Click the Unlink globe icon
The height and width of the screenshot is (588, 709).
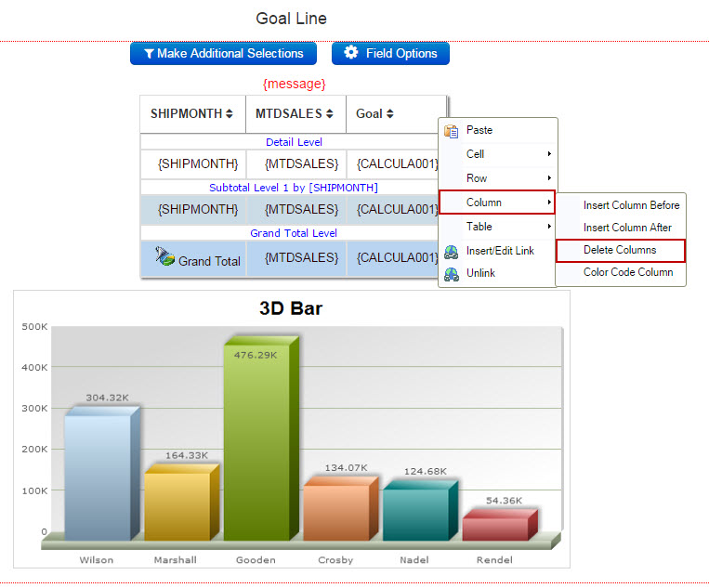point(452,274)
